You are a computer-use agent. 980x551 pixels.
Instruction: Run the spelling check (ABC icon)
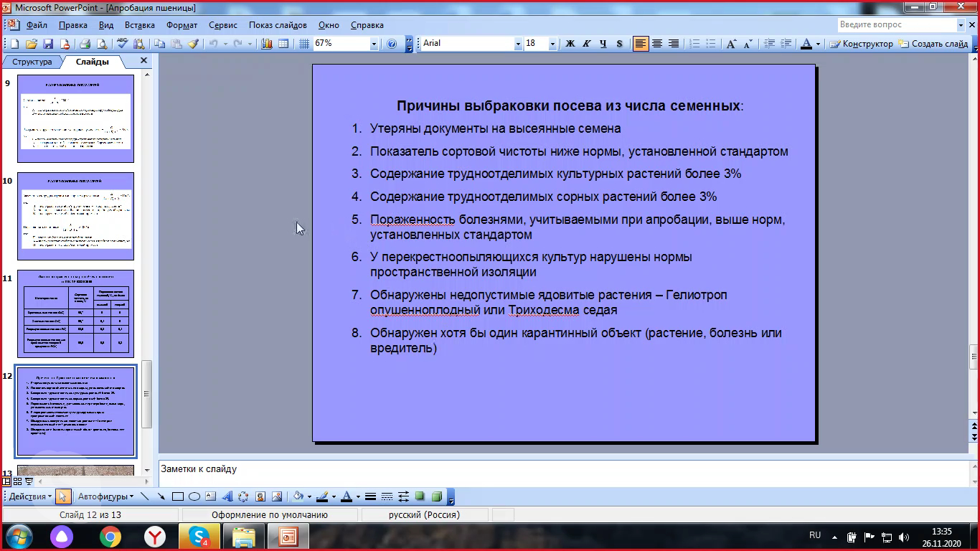click(x=122, y=44)
